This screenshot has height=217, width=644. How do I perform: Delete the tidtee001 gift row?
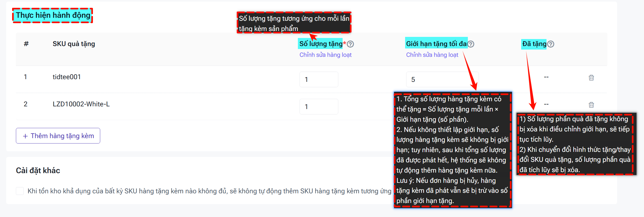[591, 78]
